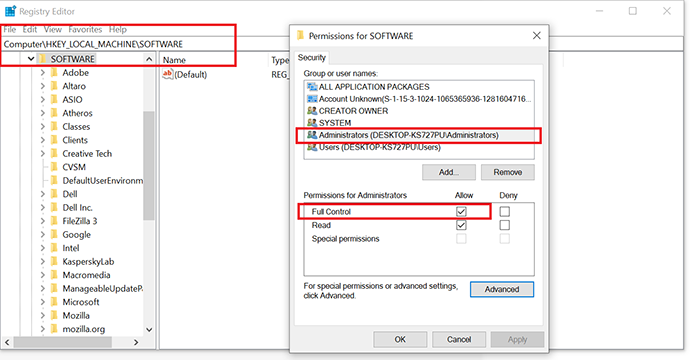Click the Intel folder icon
The width and height of the screenshot is (700, 360).
coord(54,248)
